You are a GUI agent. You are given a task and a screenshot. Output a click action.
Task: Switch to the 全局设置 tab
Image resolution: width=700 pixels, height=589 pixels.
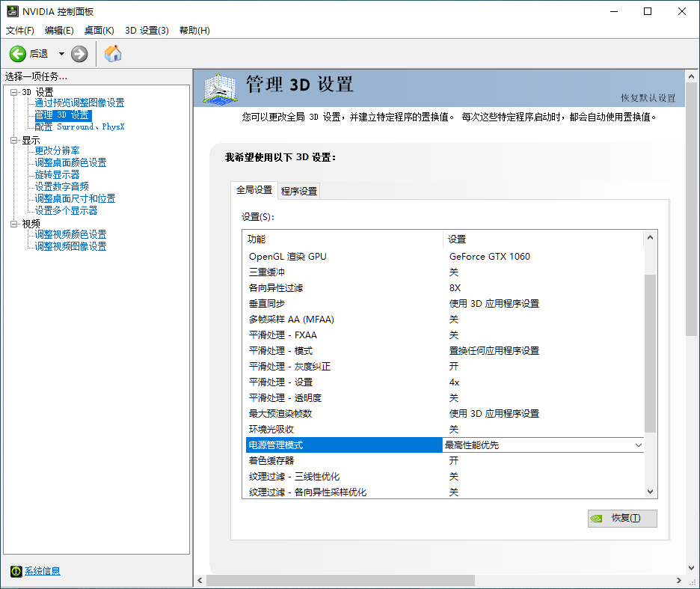click(254, 190)
